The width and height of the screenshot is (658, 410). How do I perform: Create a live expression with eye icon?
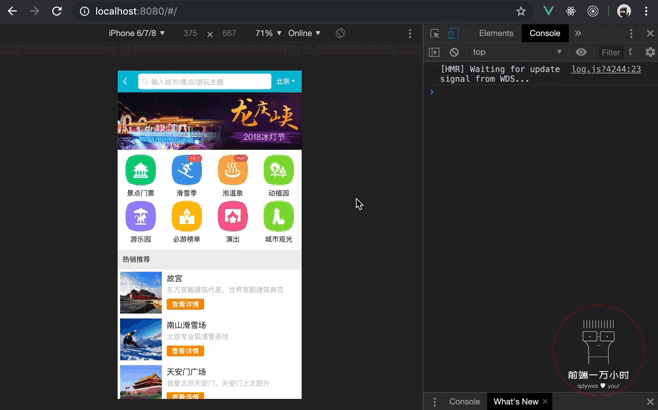pos(581,52)
